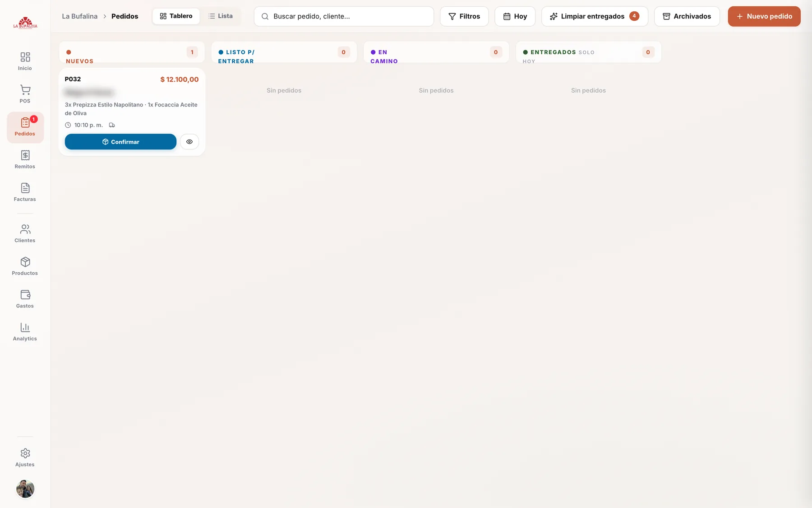Open the Filtros menu
812x508 pixels.
[x=464, y=16]
